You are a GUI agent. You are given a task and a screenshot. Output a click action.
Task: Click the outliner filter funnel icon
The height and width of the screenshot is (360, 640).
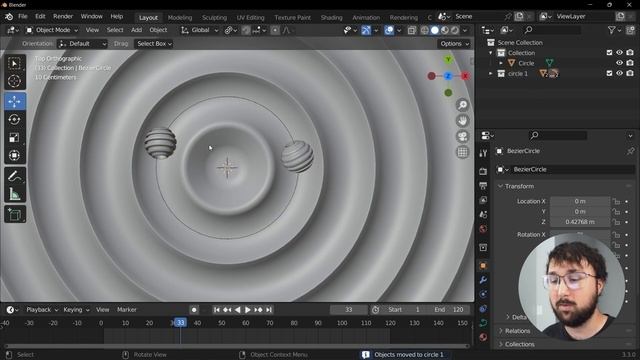(x=611, y=30)
